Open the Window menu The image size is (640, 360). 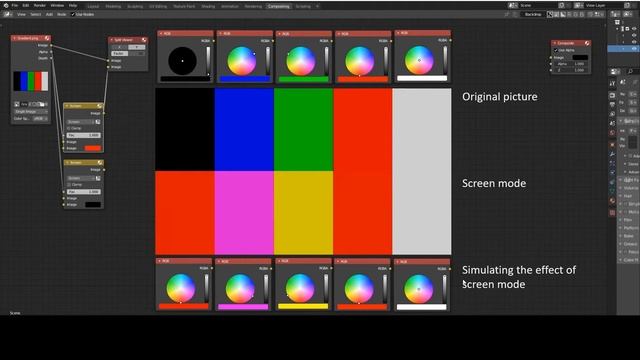[x=57, y=6]
